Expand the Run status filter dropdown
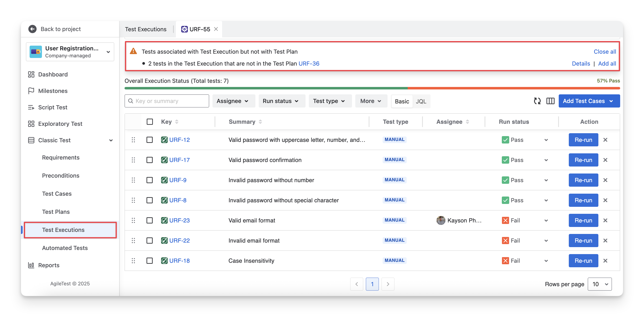644x317 pixels. 282,101
